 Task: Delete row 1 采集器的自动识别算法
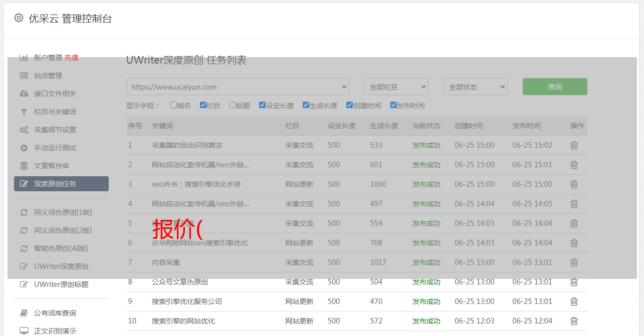click(x=574, y=145)
